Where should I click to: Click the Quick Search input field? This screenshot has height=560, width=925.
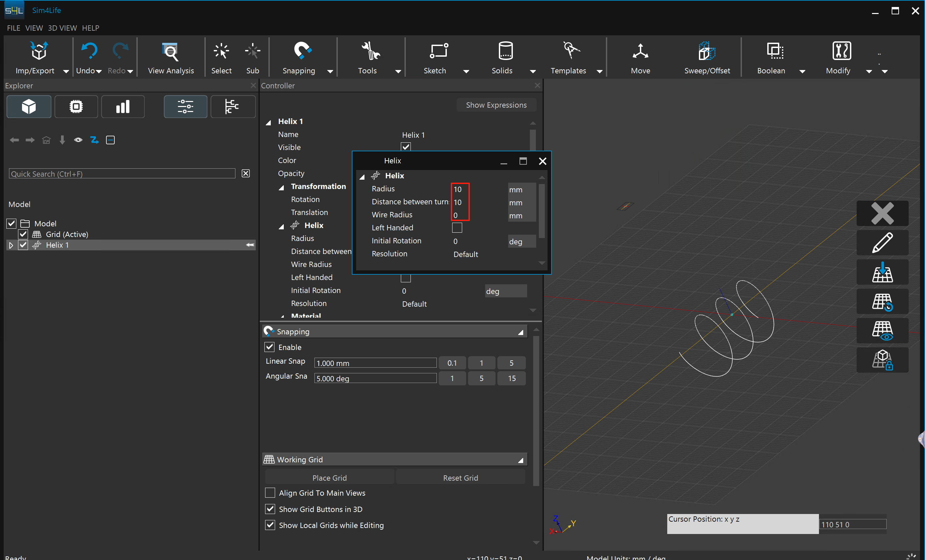pos(122,174)
